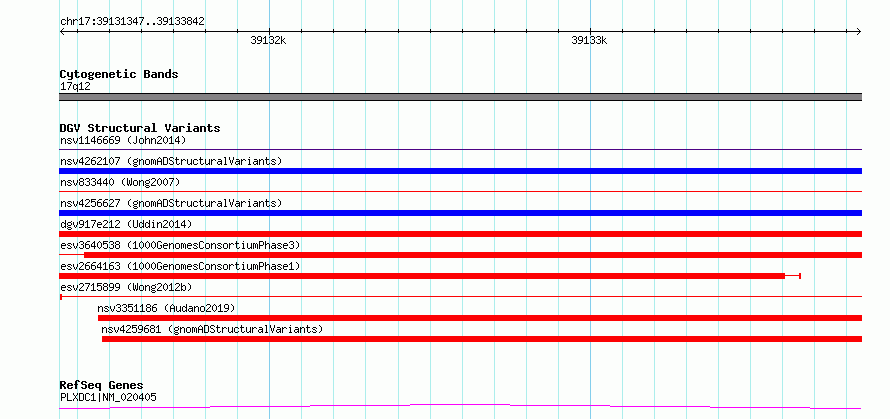Select the nsv3351186 red variant bar
890x419 pixels.
pyautogui.click(x=480, y=318)
